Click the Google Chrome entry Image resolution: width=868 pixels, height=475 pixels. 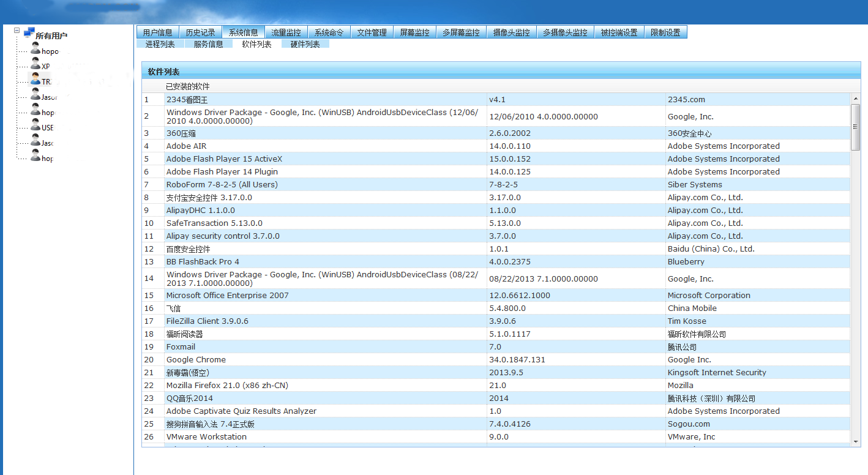click(x=496, y=359)
